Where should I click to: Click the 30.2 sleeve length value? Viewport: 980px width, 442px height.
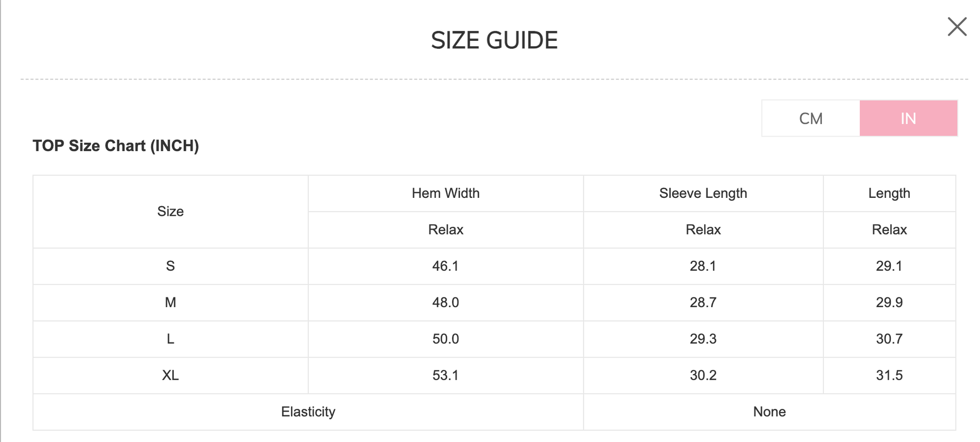tap(703, 375)
